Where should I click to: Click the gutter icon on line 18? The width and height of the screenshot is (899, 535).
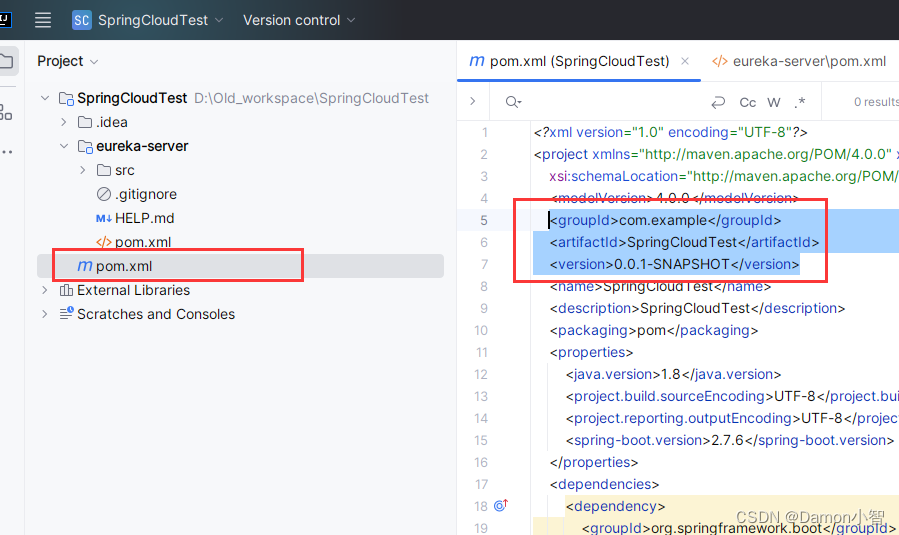pos(501,505)
